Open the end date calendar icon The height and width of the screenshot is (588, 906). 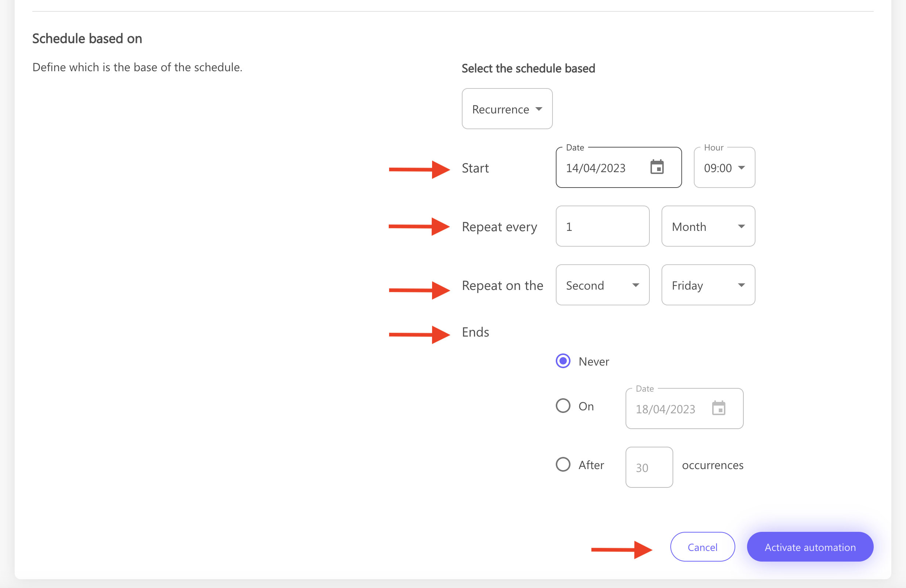coord(719,409)
